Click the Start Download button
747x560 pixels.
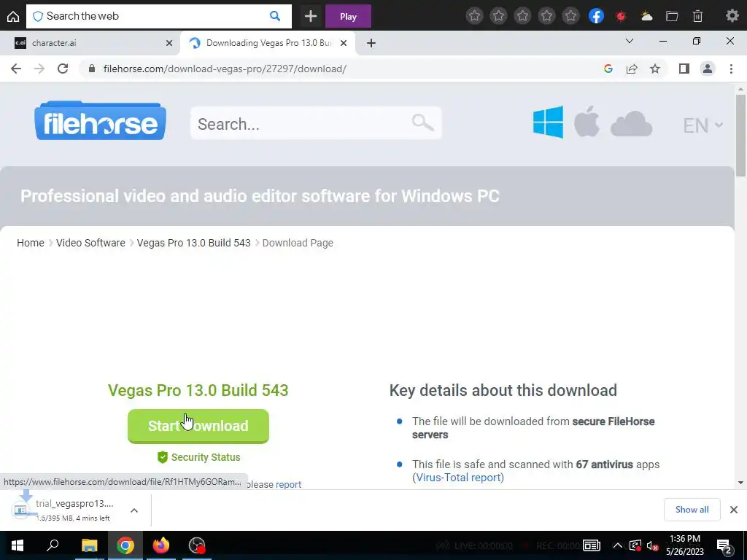tap(198, 426)
